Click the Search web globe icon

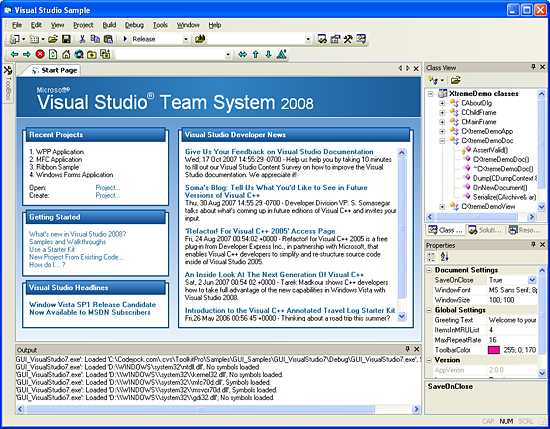(79, 54)
